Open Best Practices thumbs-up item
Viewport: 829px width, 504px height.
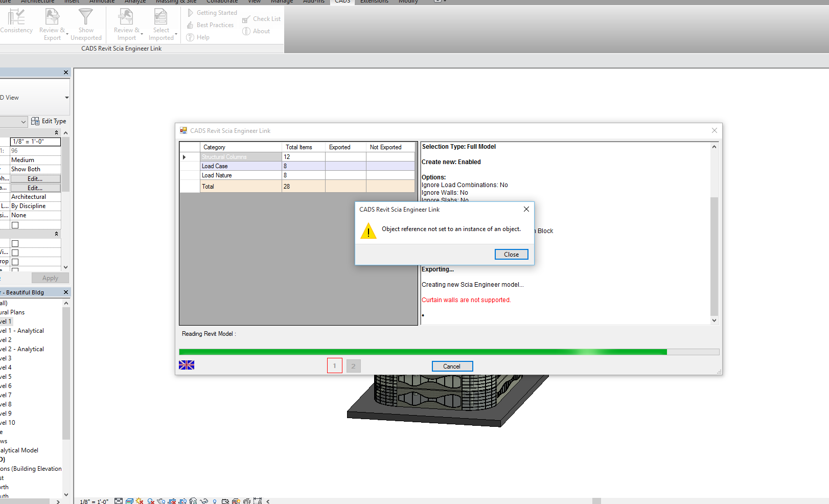point(210,25)
